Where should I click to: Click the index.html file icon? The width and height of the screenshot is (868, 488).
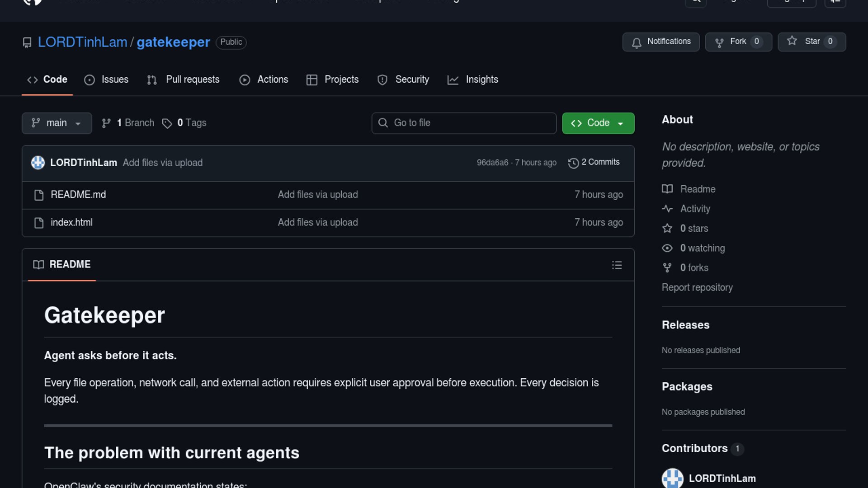click(39, 223)
